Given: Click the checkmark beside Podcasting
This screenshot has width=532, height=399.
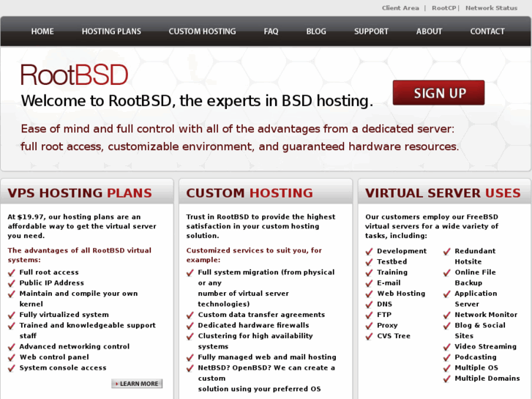Looking at the screenshot, I should click(x=447, y=357).
